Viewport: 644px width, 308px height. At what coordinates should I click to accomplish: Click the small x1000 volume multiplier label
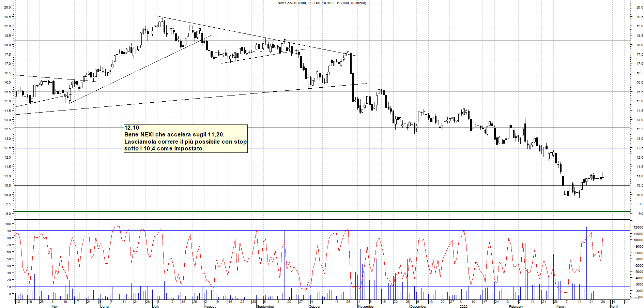(x=634, y=297)
